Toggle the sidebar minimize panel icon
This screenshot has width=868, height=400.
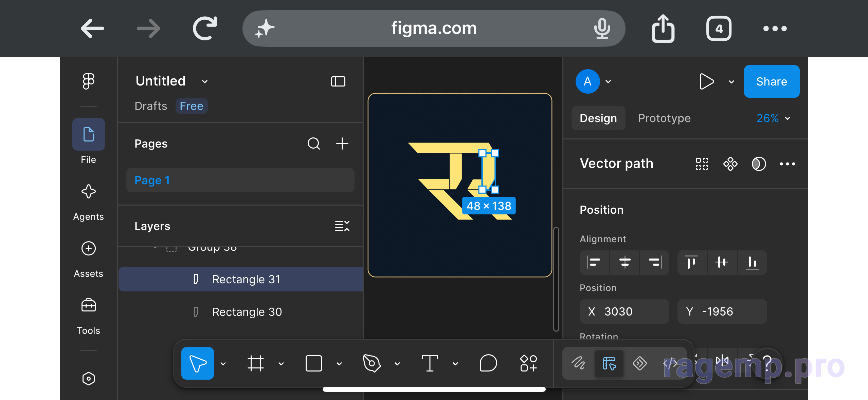338,81
